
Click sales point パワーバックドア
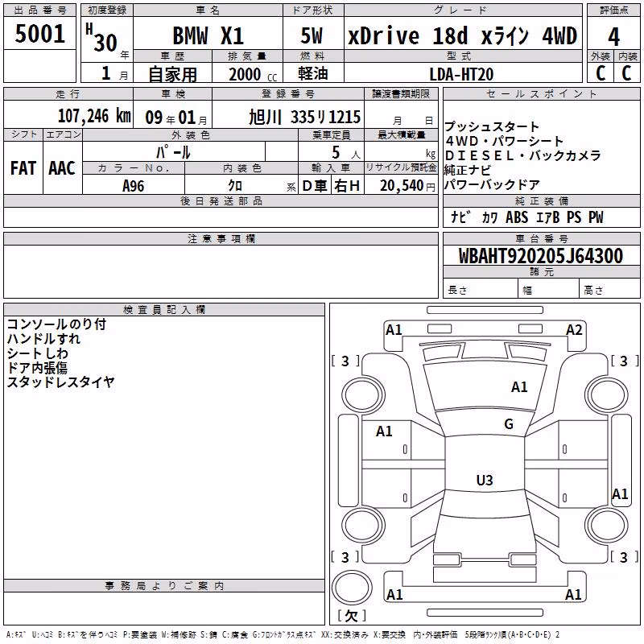pos(492,184)
